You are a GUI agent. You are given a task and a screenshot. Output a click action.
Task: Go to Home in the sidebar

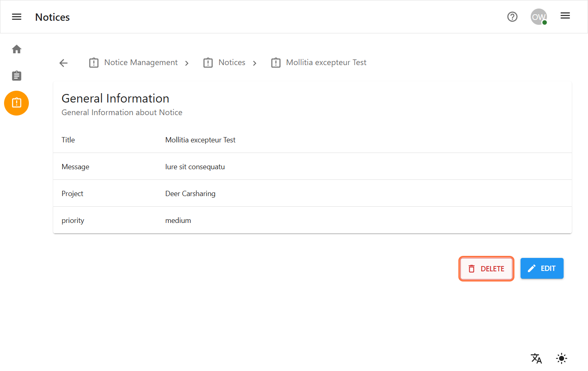[x=17, y=49]
